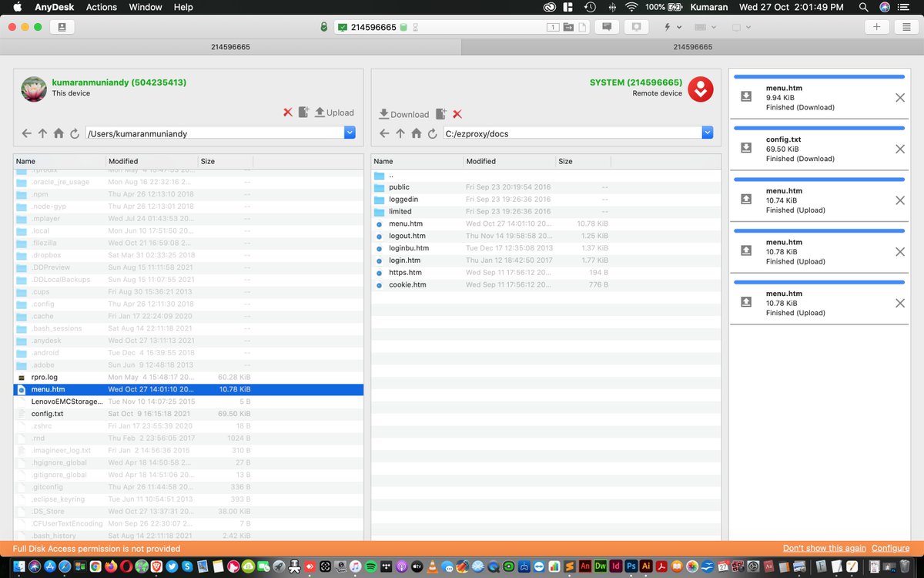The height and width of the screenshot is (578, 924).
Task: Sort remote files by Modified column
Action: tap(509, 161)
